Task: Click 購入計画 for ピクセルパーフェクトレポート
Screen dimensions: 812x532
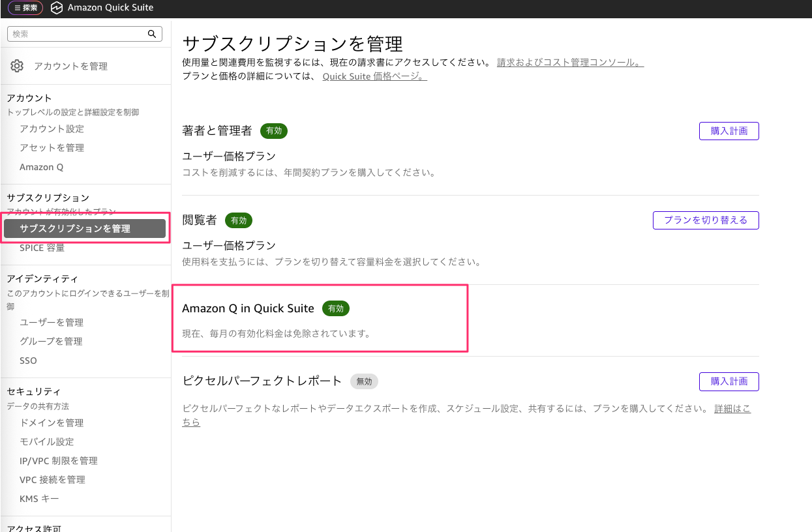Action: 729,381
